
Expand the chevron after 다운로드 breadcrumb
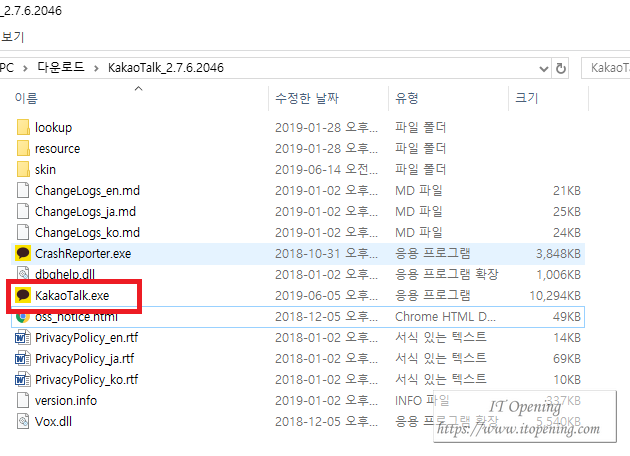tap(96, 68)
